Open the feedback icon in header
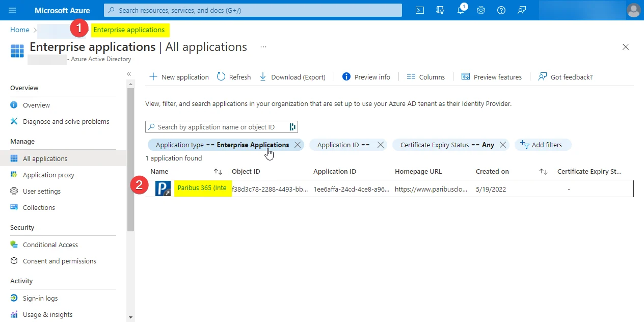644x322 pixels. pos(522,10)
